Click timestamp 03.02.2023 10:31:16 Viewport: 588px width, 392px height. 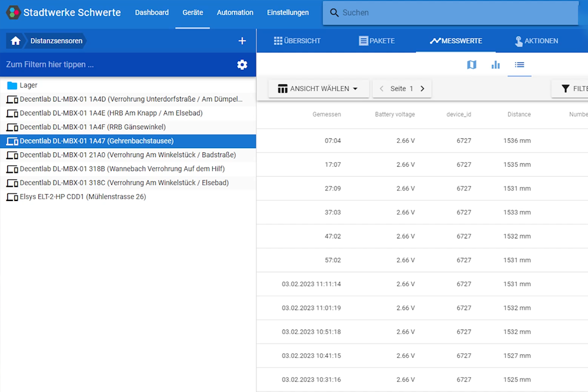coord(311,380)
